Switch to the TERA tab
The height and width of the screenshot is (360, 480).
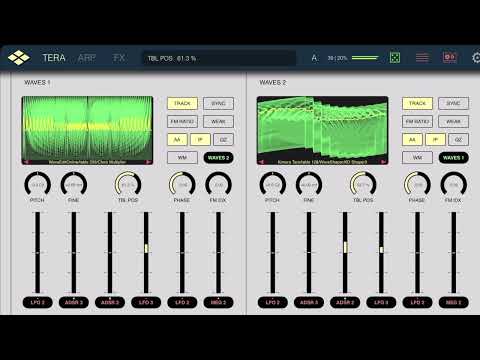[54, 58]
